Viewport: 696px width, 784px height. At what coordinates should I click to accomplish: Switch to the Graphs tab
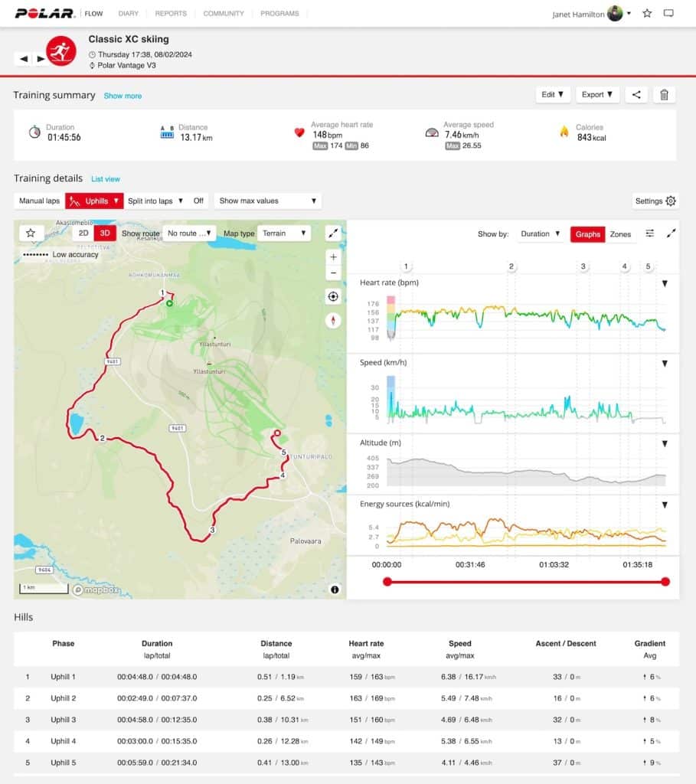pos(587,234)
